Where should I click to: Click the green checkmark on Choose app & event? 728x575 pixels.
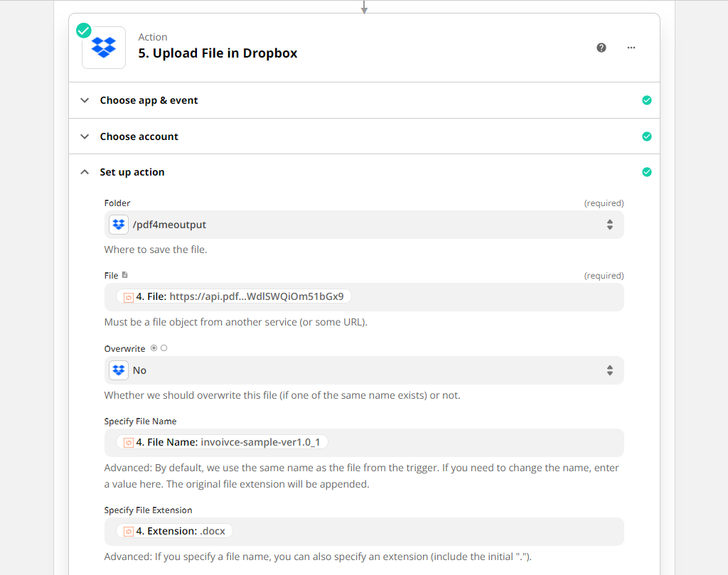pyautogui.click(x=647, y=100)
